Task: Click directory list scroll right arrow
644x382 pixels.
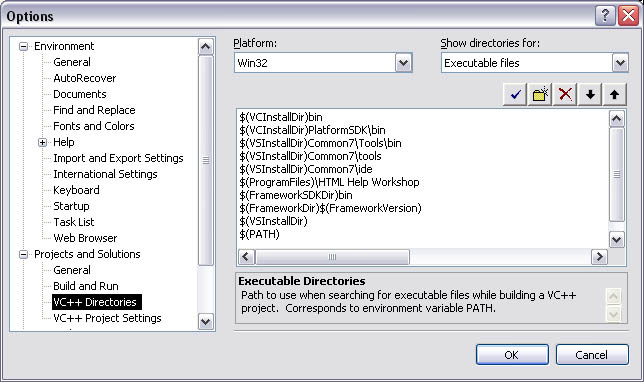Action: pyautogui.click(x=599, y=257)
